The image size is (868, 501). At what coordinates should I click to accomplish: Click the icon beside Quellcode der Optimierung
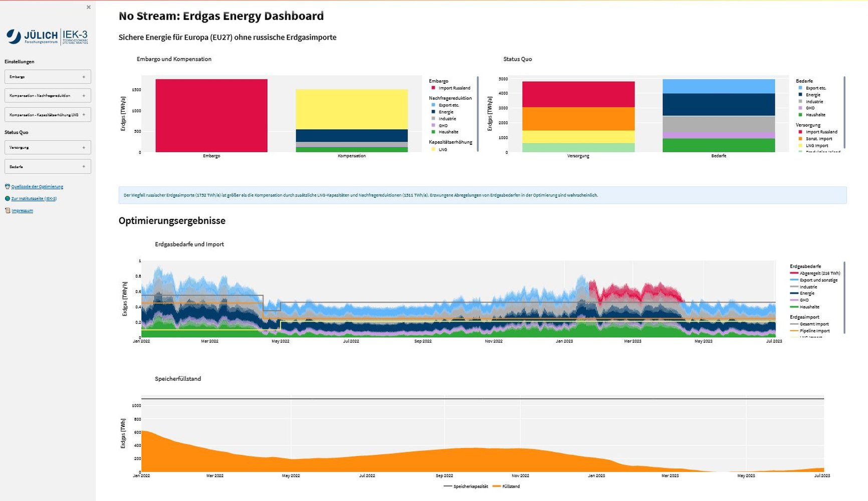pyautogui.click(x=7, y=186)
